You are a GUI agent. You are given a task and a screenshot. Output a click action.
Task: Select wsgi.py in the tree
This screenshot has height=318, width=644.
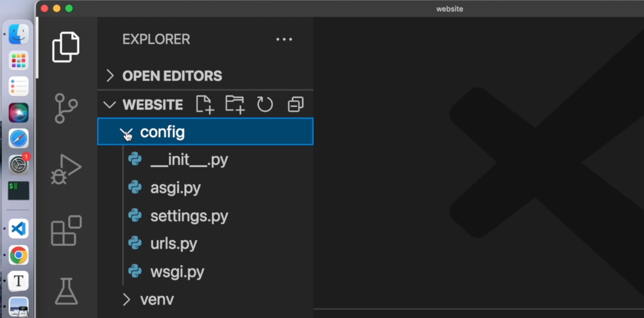[177, 272]
